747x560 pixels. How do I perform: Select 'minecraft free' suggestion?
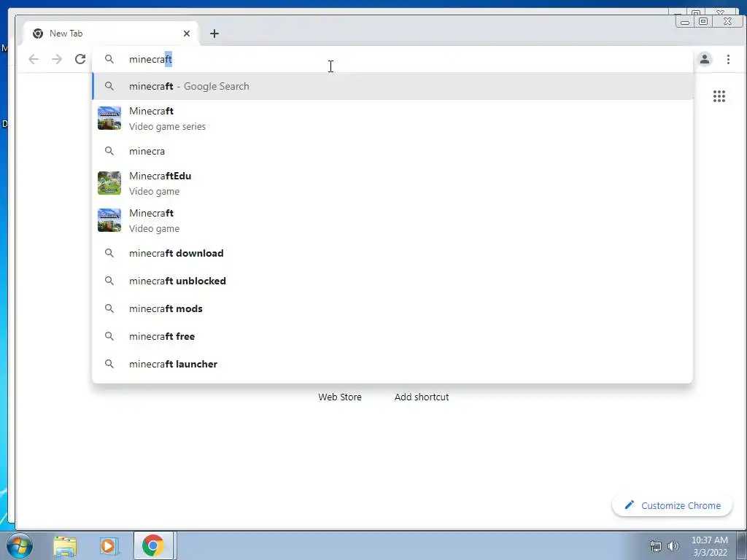click(x=392, y=336)
